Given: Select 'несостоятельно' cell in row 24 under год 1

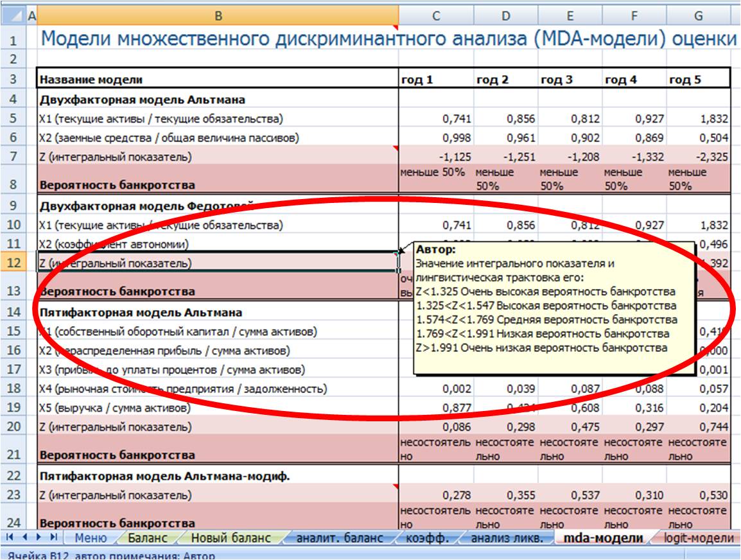Looking at the screenshot, I should [x=436, y=517].
